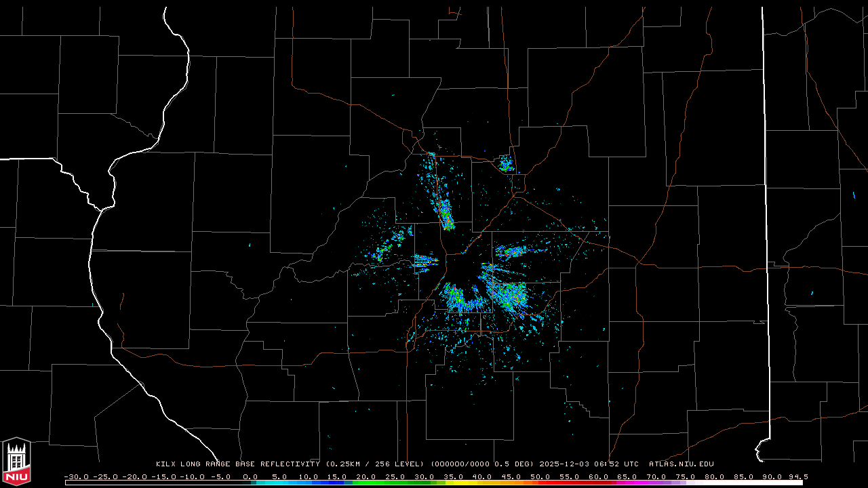The width and height of the screenshot is (868, 488).
Task: Click the 85.0 dBZ label on the color scale
Action: [x=744, y=476]
